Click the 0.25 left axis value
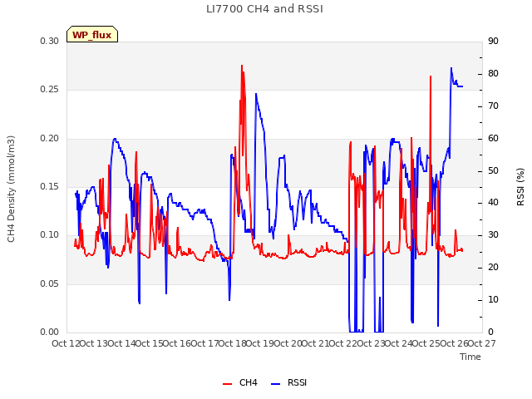Screen dimensions: 532x399 pyautogui.click(x=50, y=90)
